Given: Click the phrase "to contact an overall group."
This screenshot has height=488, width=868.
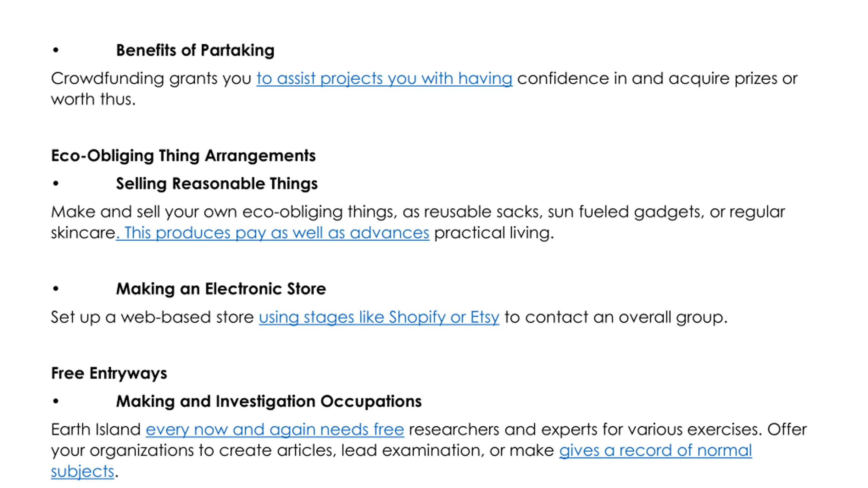Looking at the screenshot, I should pyautogui.click(x=616, y=317).
